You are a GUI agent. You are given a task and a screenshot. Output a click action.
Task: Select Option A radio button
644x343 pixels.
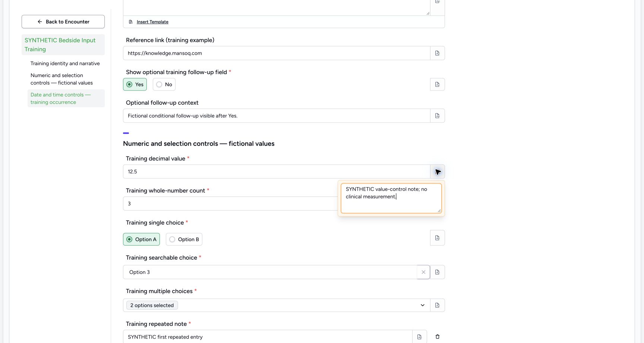click(142, 239)
